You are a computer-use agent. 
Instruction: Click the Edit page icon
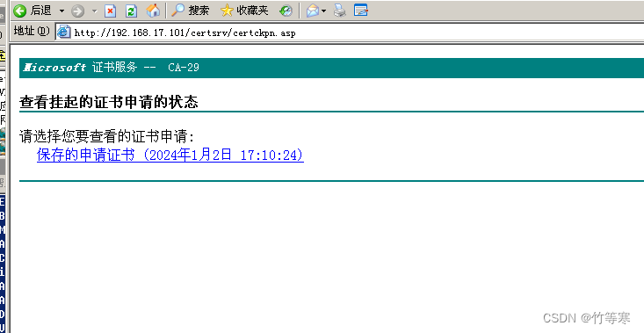point(360,11)
